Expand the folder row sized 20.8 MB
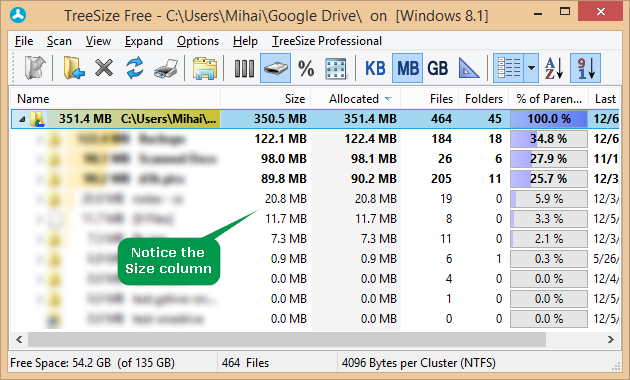 pyautogui.click(x=39, y=199)
